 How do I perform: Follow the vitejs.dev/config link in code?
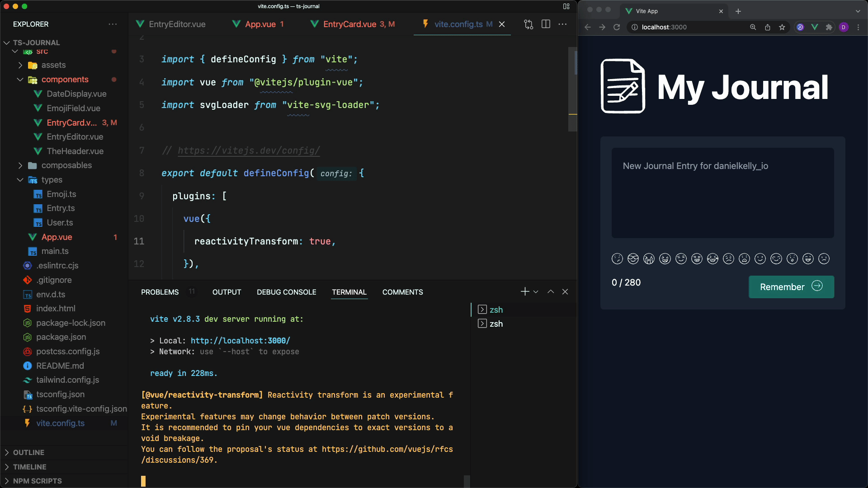tap(249, 150)
